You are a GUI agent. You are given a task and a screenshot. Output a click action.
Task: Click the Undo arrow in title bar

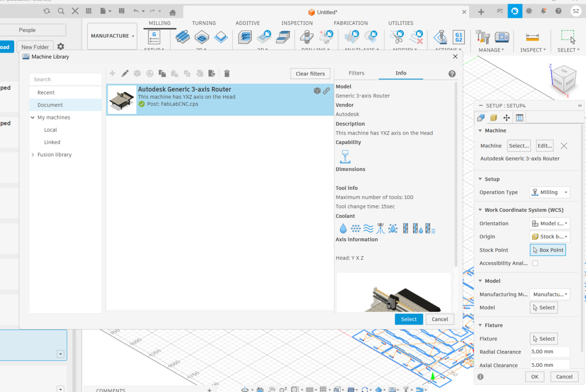coord(136,11)
